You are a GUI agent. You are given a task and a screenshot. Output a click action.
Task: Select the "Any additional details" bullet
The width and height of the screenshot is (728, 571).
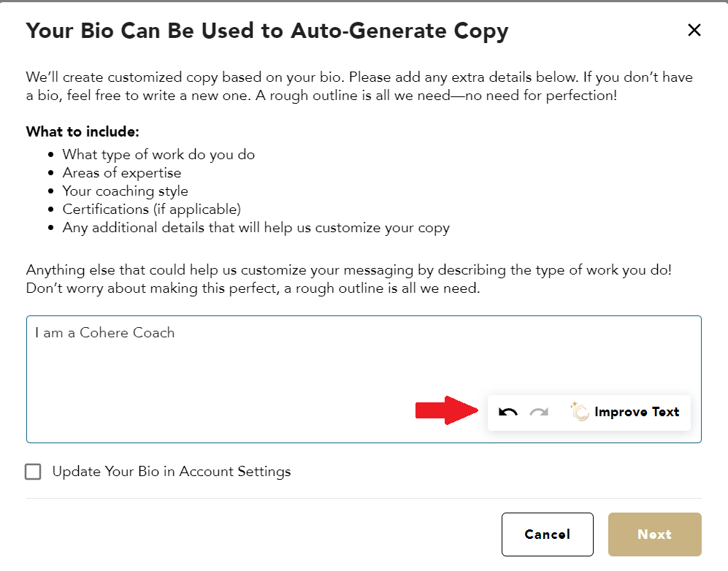tap(256, 228)
